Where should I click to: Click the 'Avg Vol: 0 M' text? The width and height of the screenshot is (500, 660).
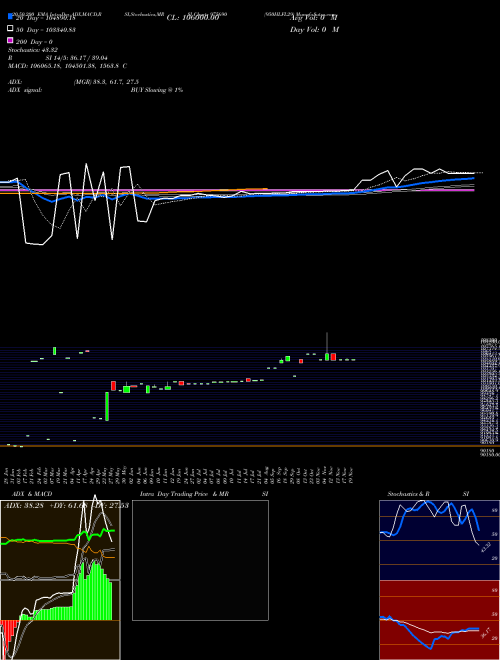click(314, 18)
